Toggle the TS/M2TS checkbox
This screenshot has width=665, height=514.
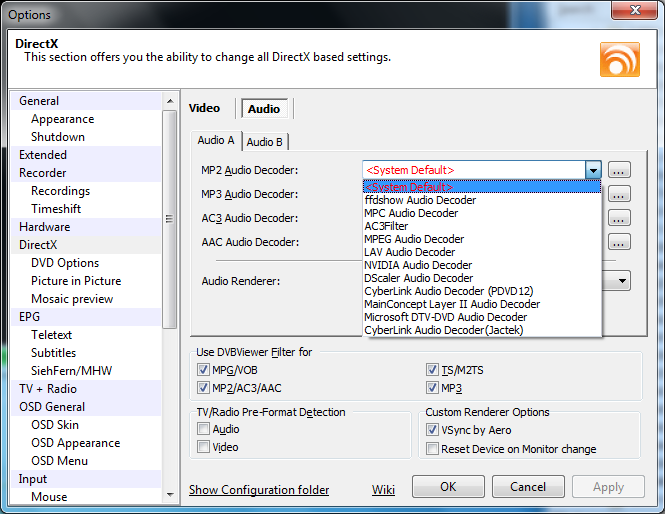click(432, 370)
